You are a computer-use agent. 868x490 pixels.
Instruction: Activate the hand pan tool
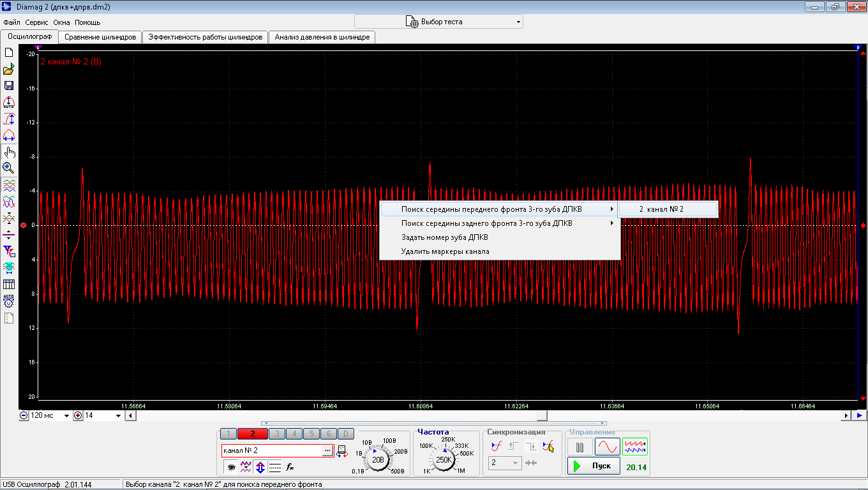[9, 152]
